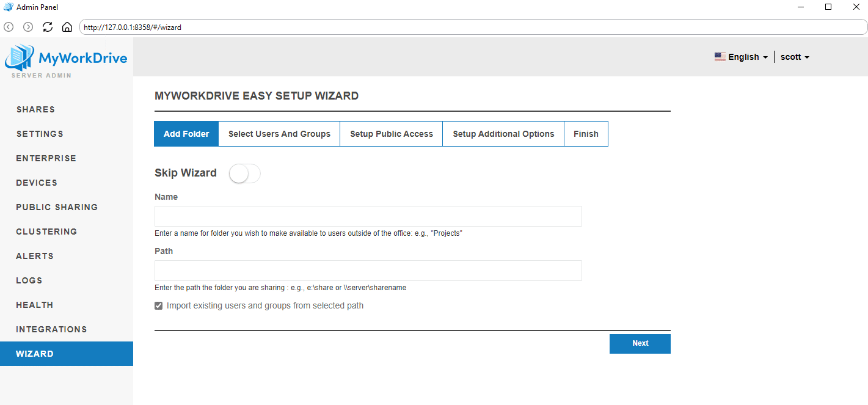Open Shares in the sidebar
This screenshot has width=868, height=405.
click(35, 109)
